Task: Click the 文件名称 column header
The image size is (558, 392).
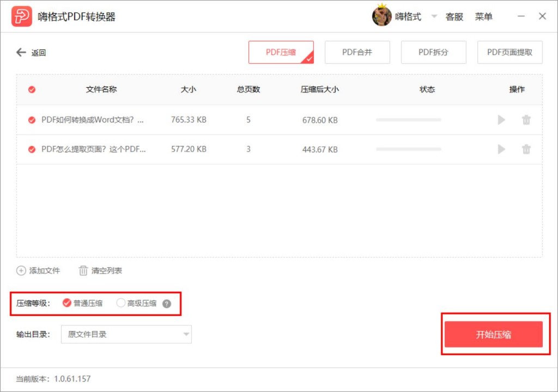Action: tap(101, 89)
